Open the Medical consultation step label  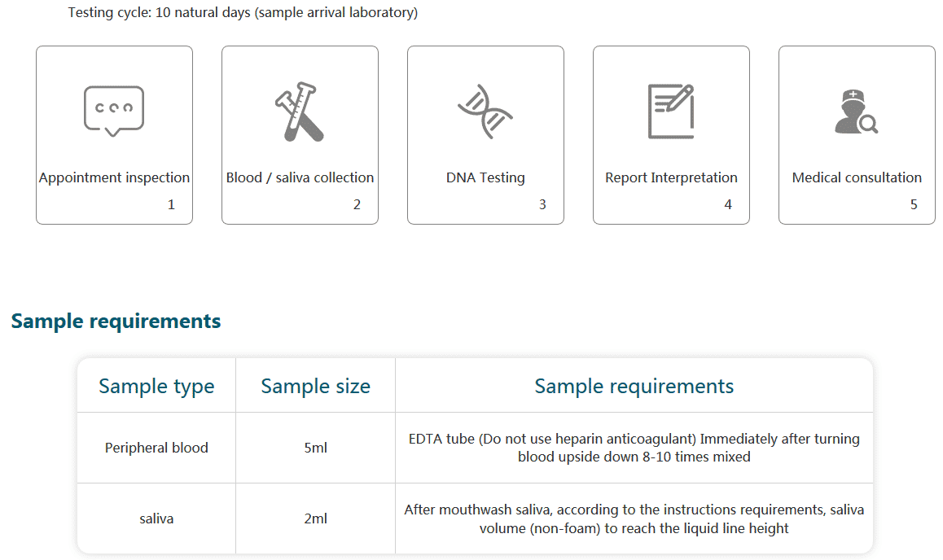click(x=857, y=178)
